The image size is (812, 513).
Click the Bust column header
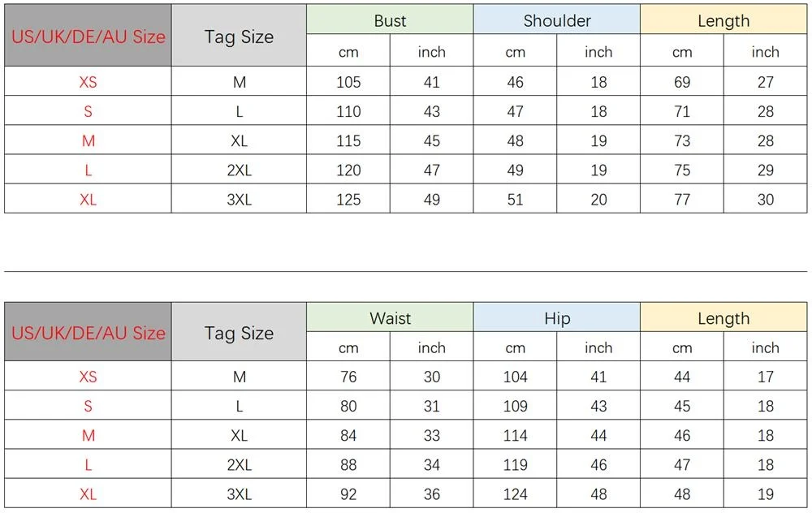click(x=390, y=20)
